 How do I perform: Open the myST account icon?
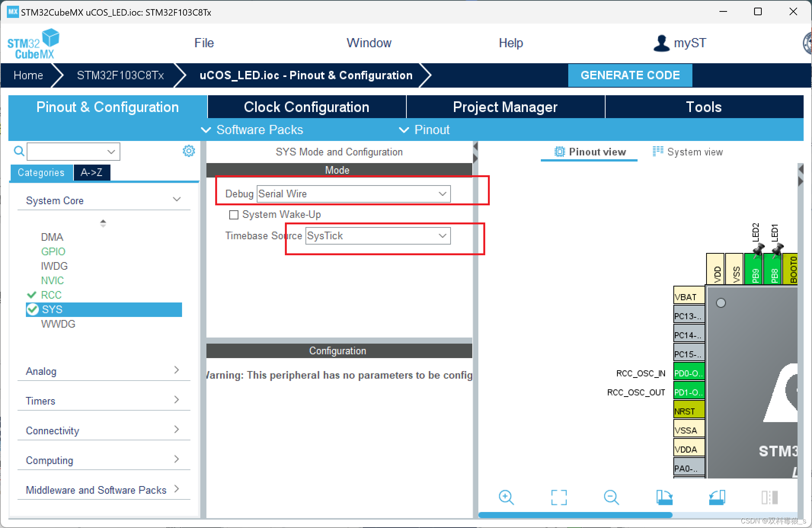coord(661,43)
